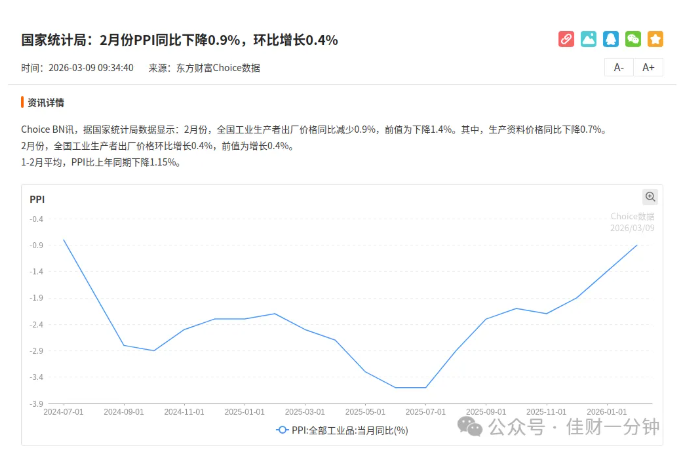This screenshot has height=455, width=689.
Task: Click y-axis label -2.4
Action: pyautogui.click(x=36, y=324)
